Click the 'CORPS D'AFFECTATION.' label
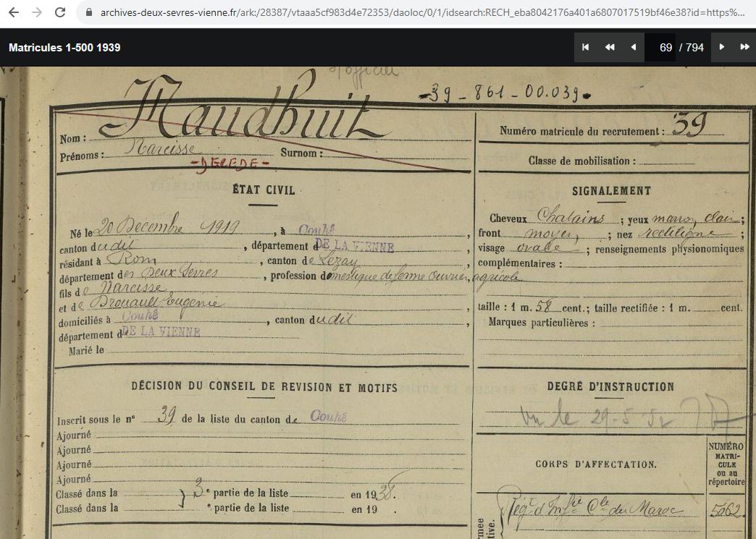This screenshot has width=756, height=539. click(x=596, y=464)
